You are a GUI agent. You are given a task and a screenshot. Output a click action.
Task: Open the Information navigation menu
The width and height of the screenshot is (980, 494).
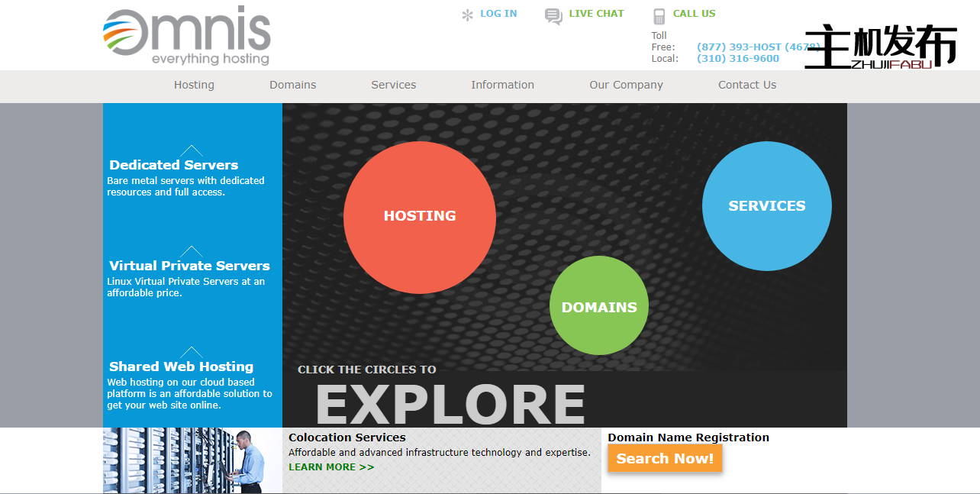[x=502, y=85]
